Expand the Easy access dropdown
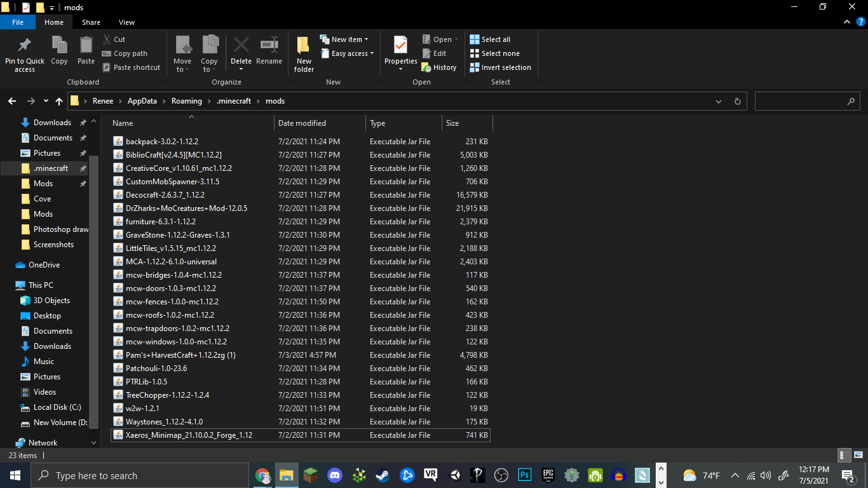Viewport: 868px width, 488px height. point(372,53)
